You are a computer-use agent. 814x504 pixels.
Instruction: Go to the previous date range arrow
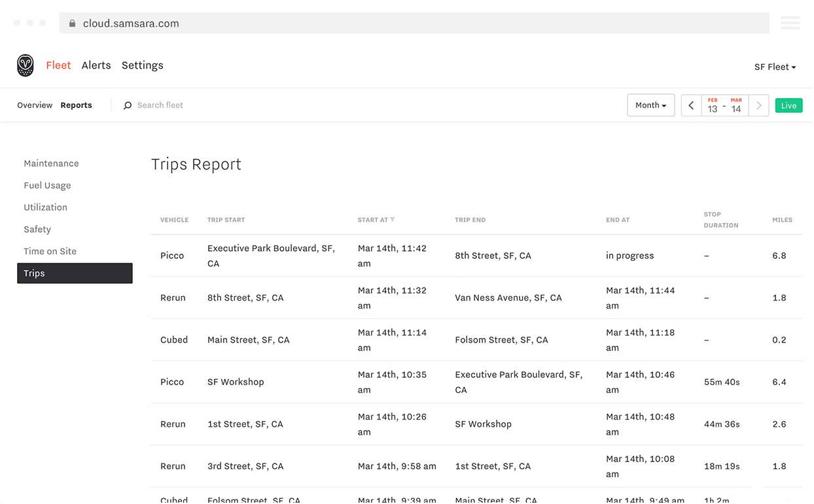691,105
